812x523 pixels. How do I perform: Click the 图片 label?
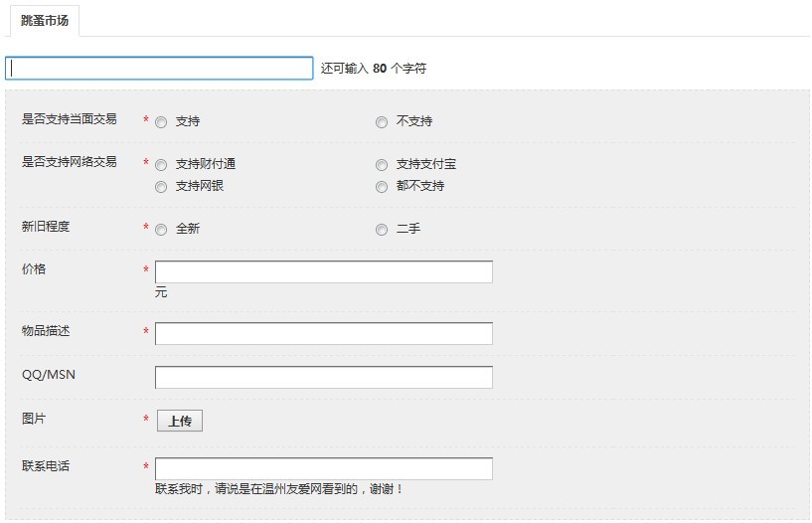(34, 419)
